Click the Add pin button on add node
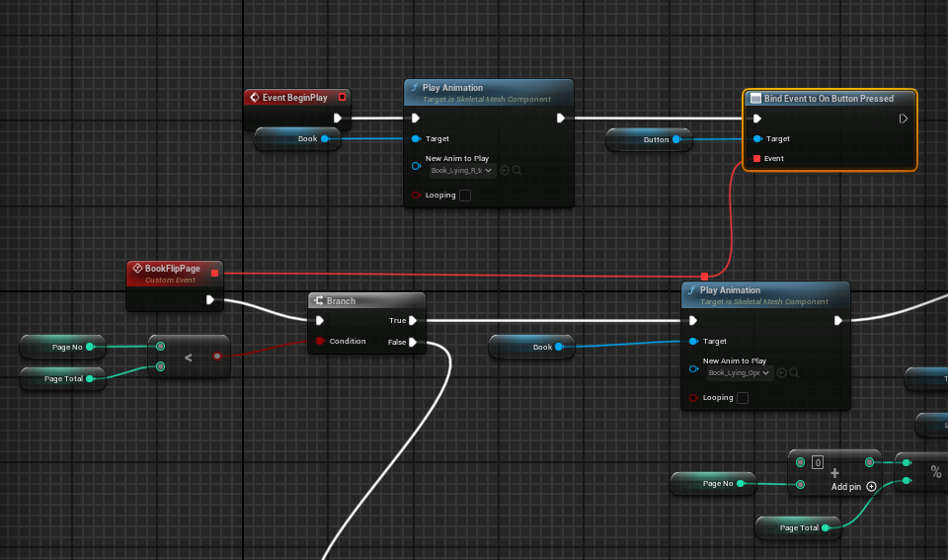This screenshot has height=560, width=948. coord(853,487)
